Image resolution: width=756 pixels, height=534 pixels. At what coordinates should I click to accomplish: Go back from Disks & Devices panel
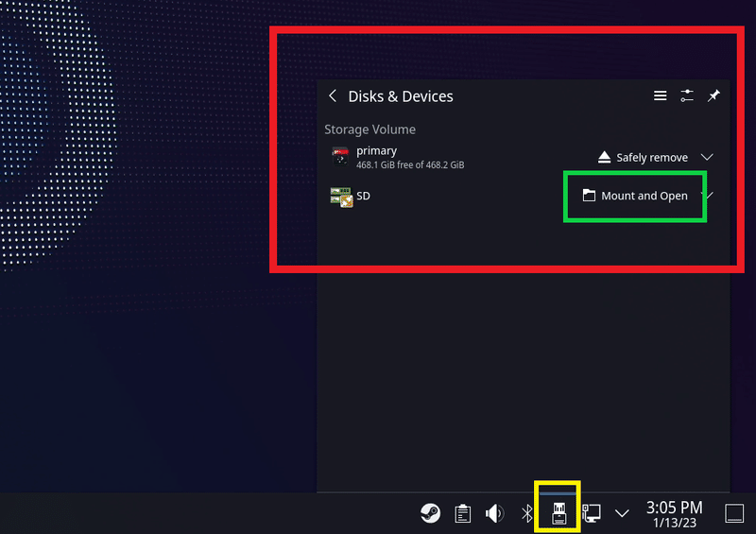pos(333,95)
